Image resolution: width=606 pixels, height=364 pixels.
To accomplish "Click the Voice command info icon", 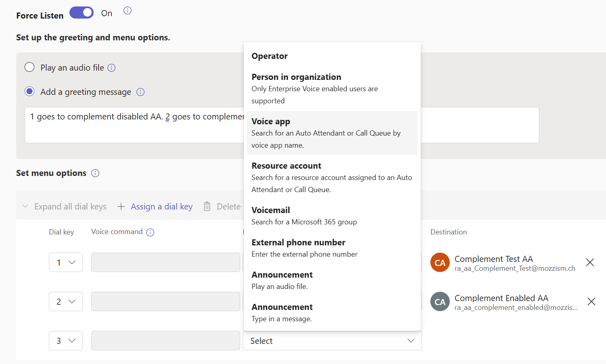I will coord(150,232).
